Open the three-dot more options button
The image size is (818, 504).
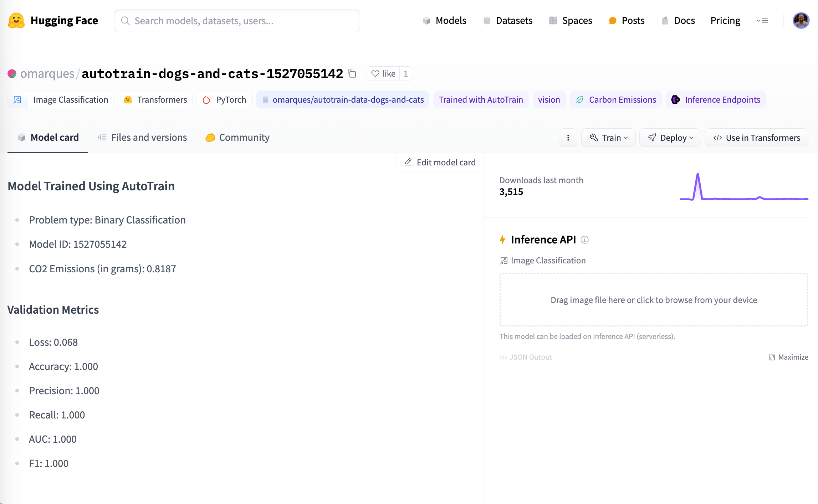[568, 138]
